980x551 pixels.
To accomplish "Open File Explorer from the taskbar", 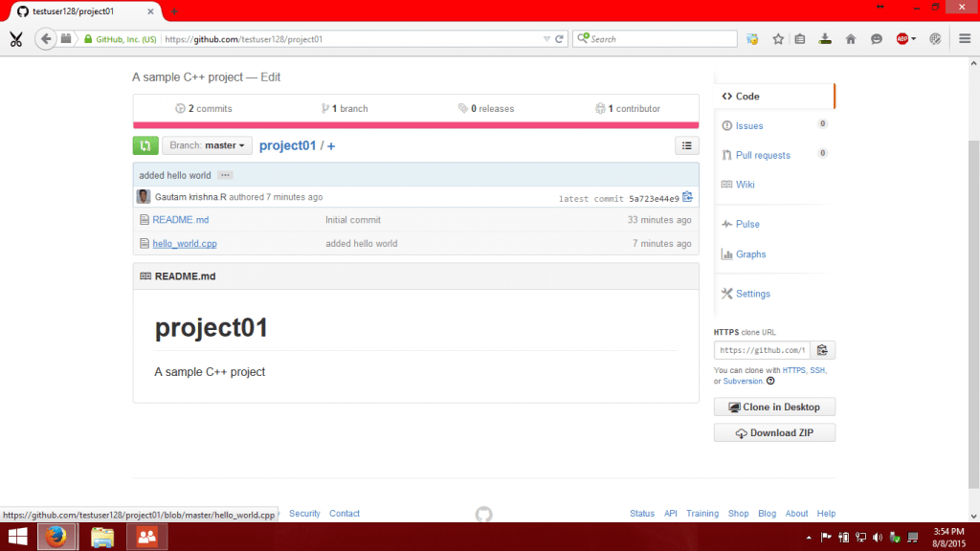I will (101, 537).
